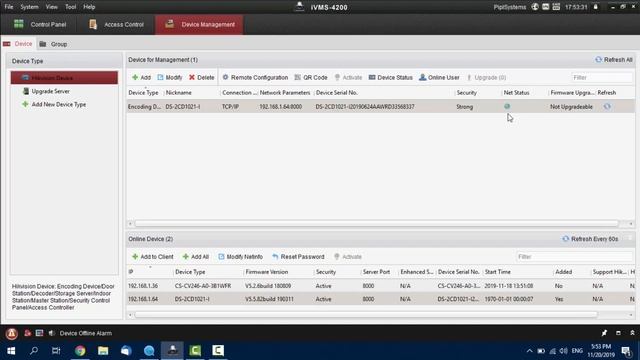The height and width of the screenshot is (360, 640).
Task: Click the Modify device button
Action: pos(170,78)
